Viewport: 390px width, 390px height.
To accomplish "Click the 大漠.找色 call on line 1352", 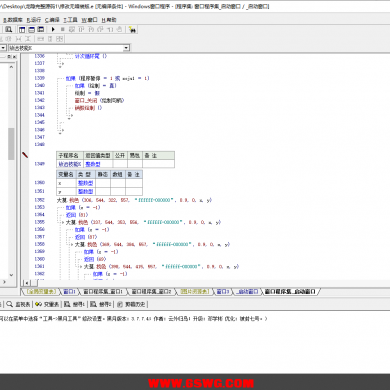I will [134, 200].
